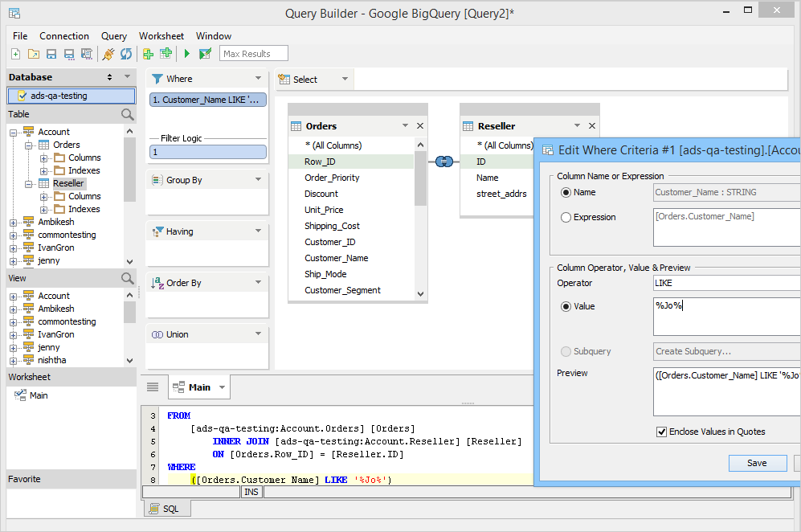This screenshot has height=532, width=801.
Task: Click the join link icon between Orders and Reseller
Action: 444,162
